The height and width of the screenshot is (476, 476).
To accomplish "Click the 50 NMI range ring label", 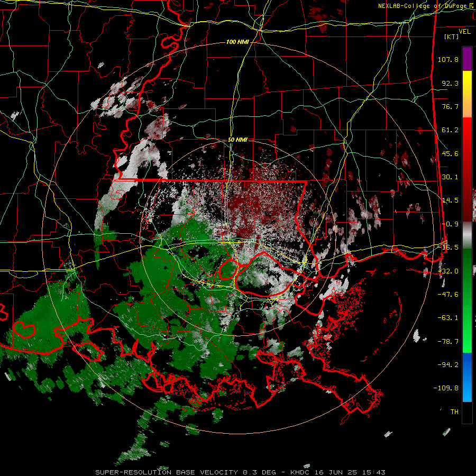I will (237, 140).
